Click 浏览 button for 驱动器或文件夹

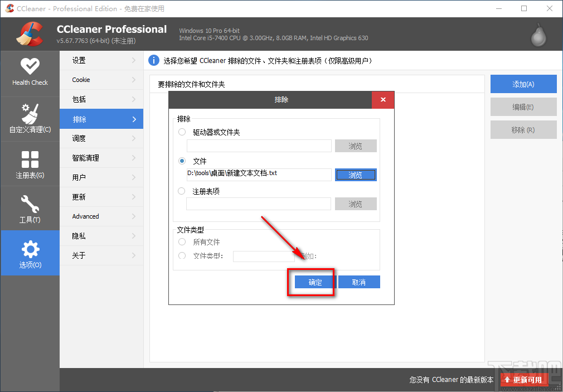356,146
